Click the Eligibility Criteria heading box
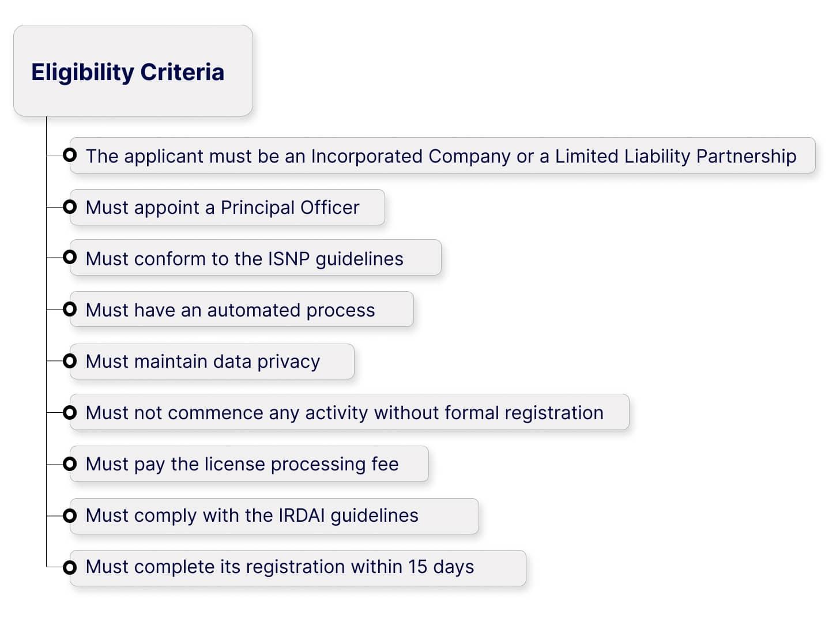The height and width of the screenshot is (618, 840). click(x=133, y=71)
